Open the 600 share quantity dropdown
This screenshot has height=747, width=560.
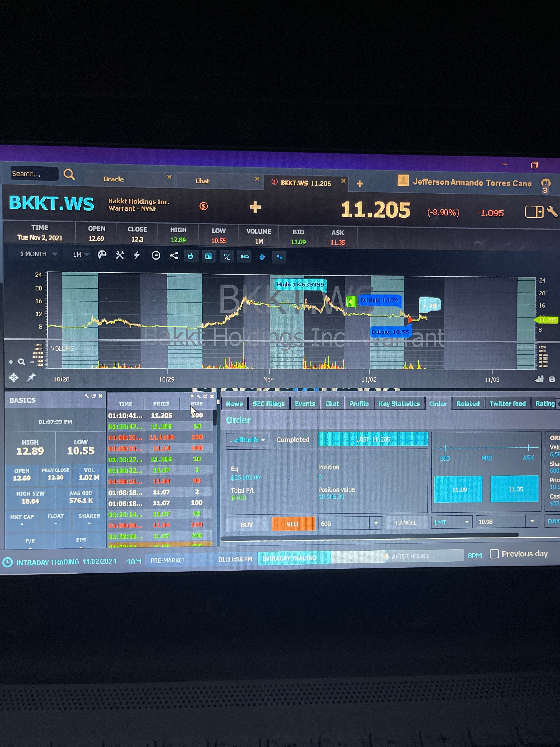[376, 523]
